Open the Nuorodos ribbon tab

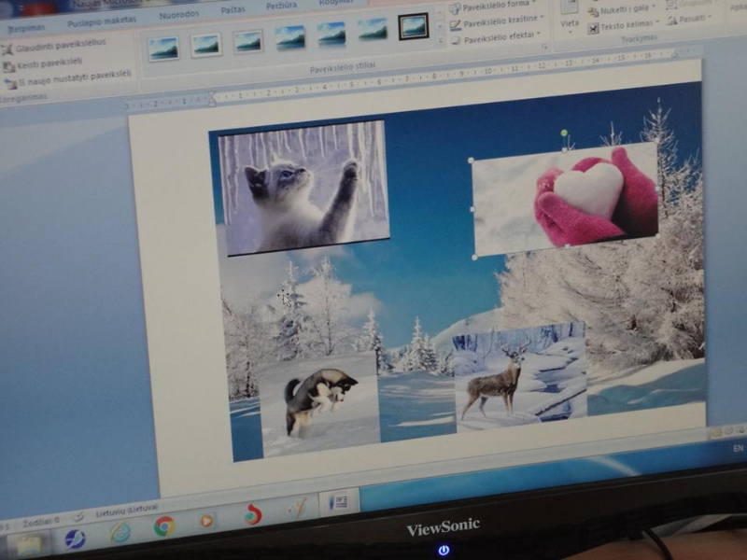pyautogui.click(x=179, y=15)
